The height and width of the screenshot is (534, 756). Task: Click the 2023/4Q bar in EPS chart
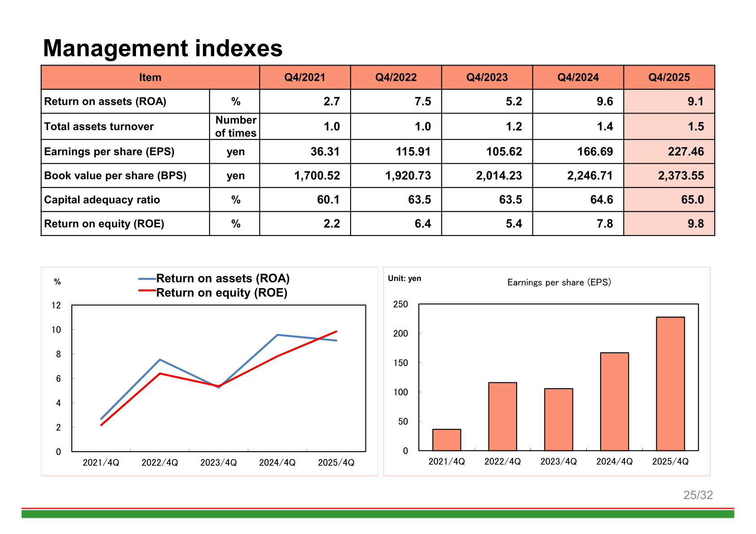558,420
